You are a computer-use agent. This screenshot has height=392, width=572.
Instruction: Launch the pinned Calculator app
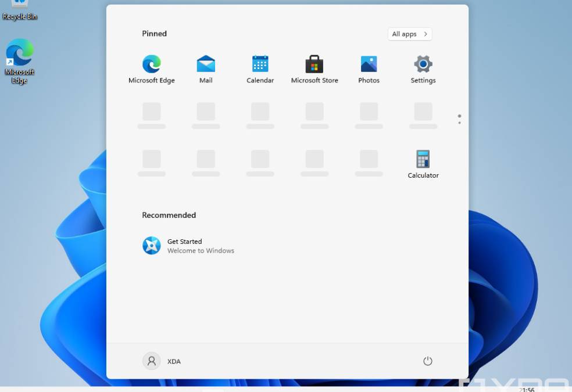tap(423, 164)
